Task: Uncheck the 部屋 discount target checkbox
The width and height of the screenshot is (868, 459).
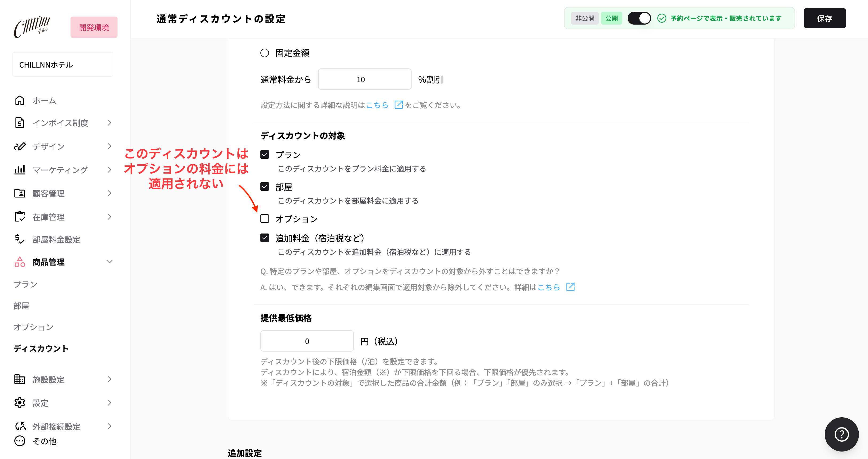Action: [x=264, y=187]
